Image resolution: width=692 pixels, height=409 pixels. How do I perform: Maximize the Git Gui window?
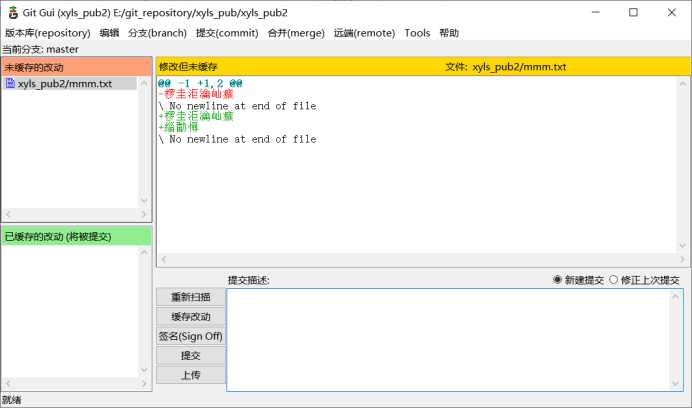[633, 12]
